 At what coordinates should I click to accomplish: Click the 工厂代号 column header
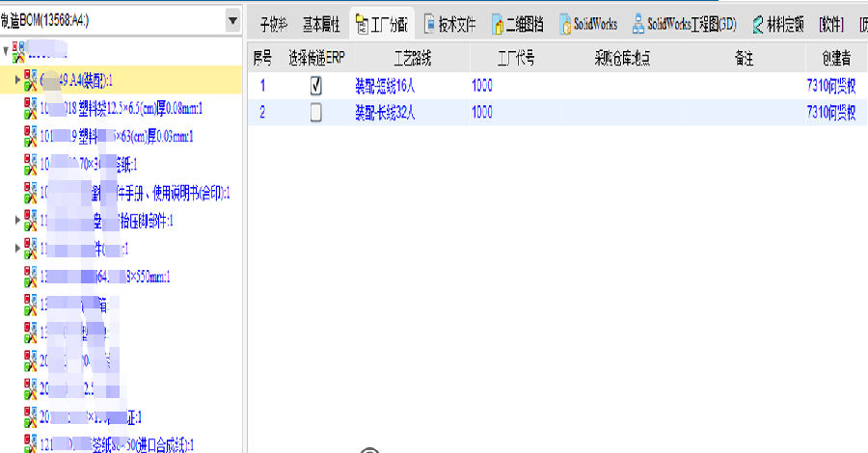click(x=515, y=58)
